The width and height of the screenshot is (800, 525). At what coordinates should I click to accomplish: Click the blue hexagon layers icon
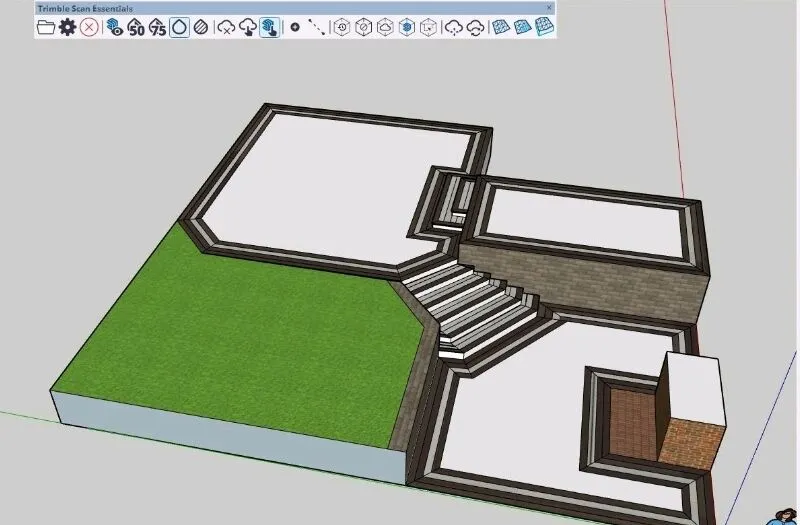coord(407,27)
